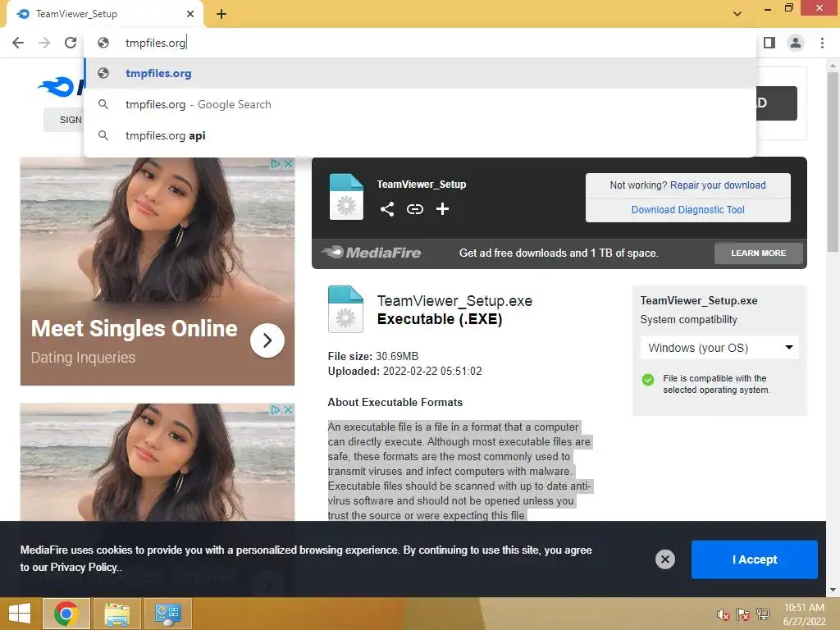Click the page vertical scrollbar thumb
This screenshot has height=630, width=840.
pyautogui.click(x=833, y=161)
